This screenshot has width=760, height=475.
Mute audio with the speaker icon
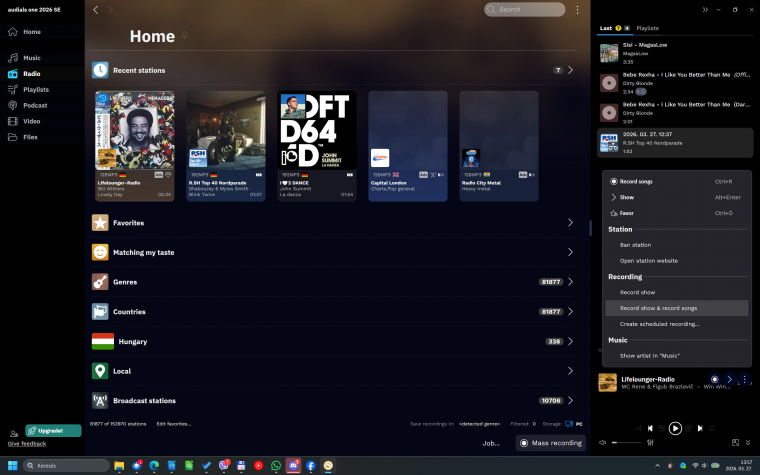click(x=602, y=442)
